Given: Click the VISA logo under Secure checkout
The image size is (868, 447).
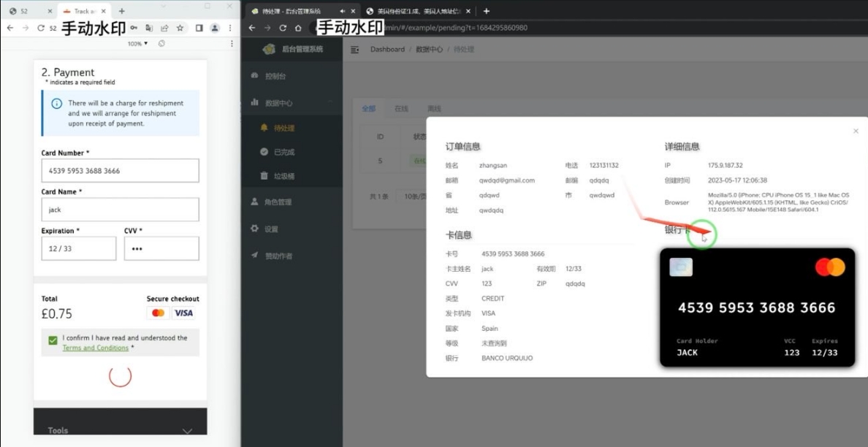Looking at the screenshot, I should click(183, 313).
